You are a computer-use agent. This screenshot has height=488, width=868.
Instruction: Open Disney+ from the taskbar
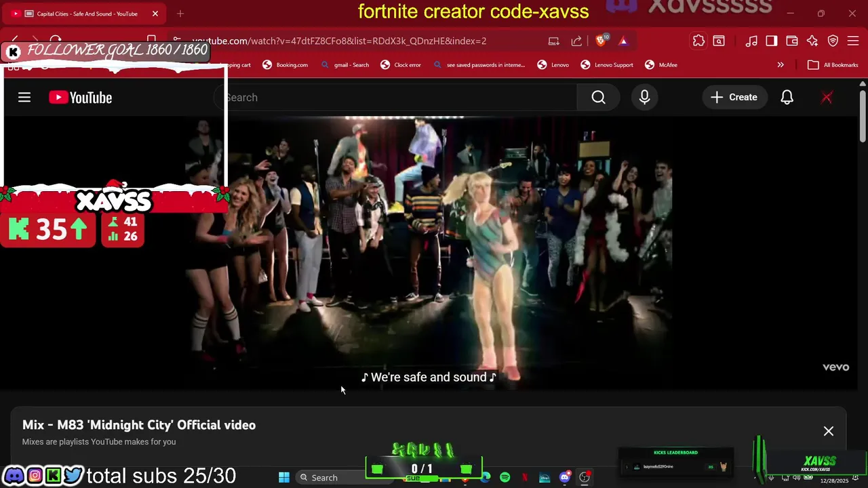545,478
